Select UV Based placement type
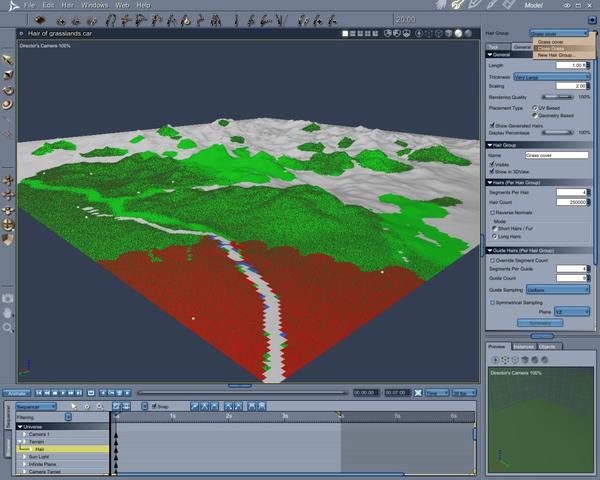 (x=535, y=108)
